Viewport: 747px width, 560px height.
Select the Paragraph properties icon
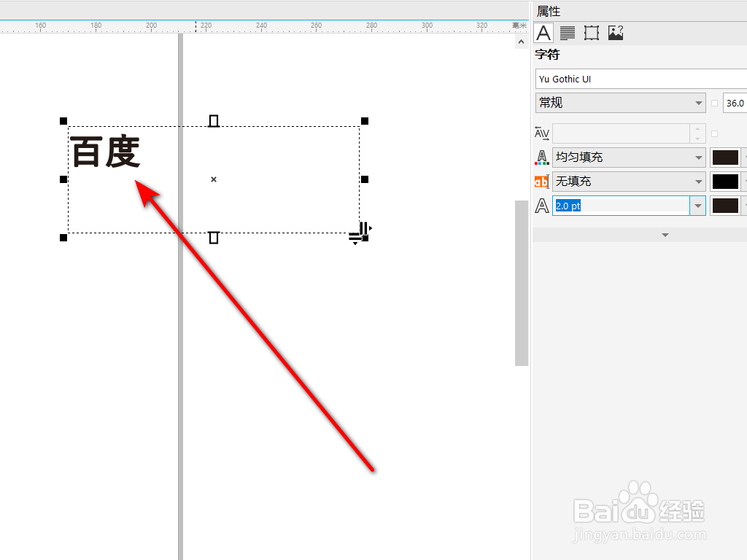point(568,32)
